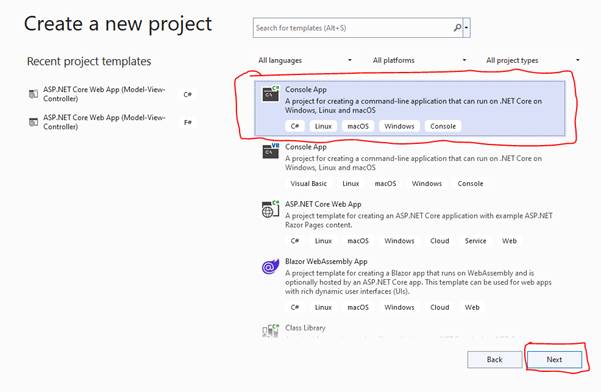Click the Blazor WebAssembly App icon
Image resolution: width=601 pixels, height=392 pixels.
click(271, 266)
